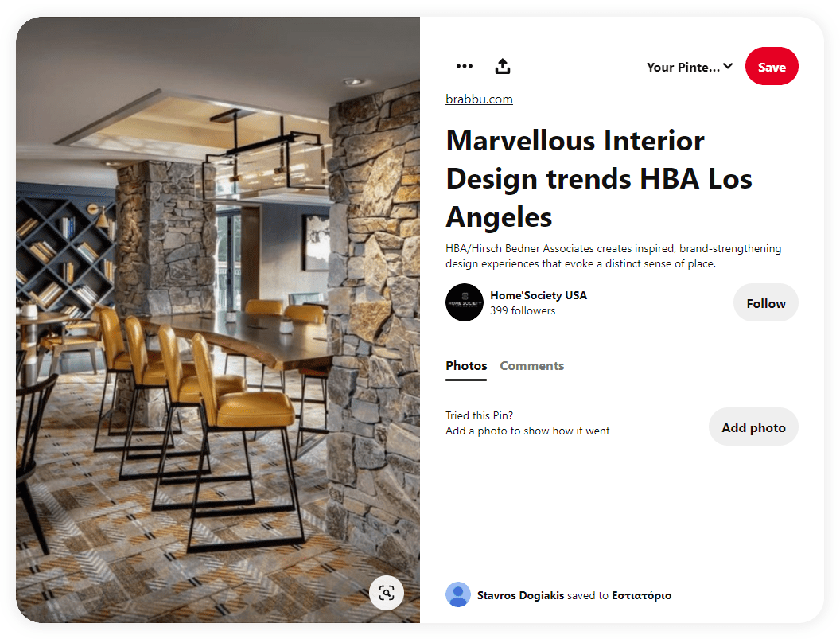Open the Εστιατόριο board link
Viewport: 840px width, 639px height.
pos(641,595)
